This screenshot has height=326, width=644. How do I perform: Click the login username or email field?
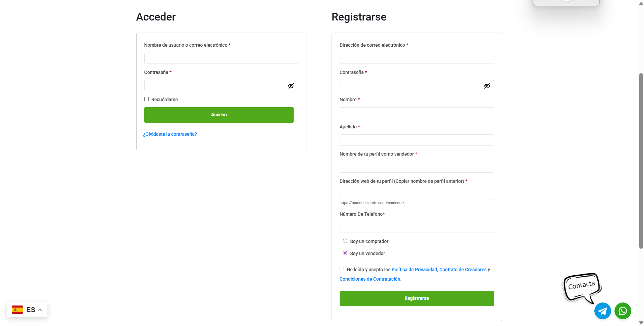click(221, 58)
